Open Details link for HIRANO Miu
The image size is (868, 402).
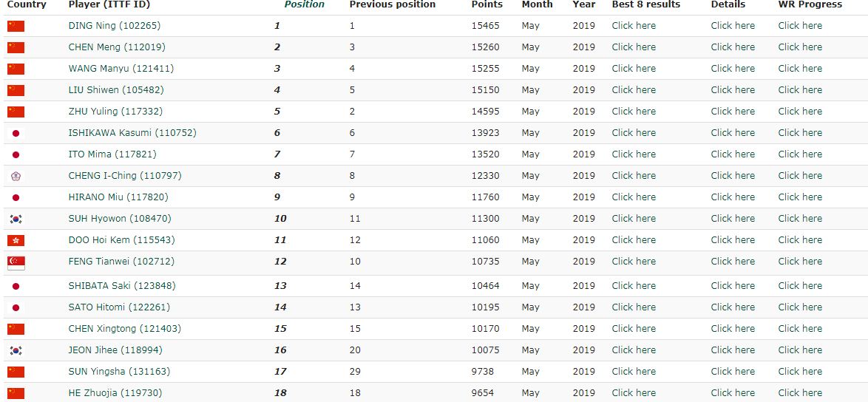[x=733, y=197]
